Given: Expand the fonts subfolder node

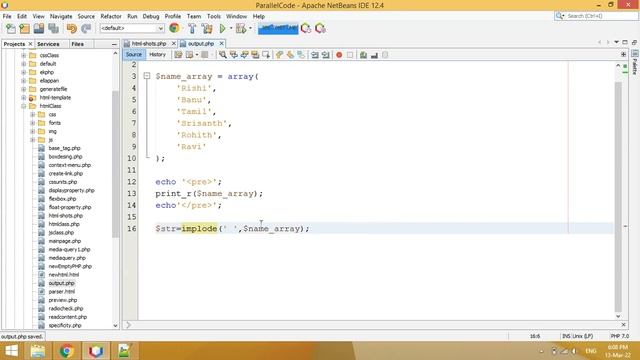Looking at the screenshot, I should pos(33,123).
